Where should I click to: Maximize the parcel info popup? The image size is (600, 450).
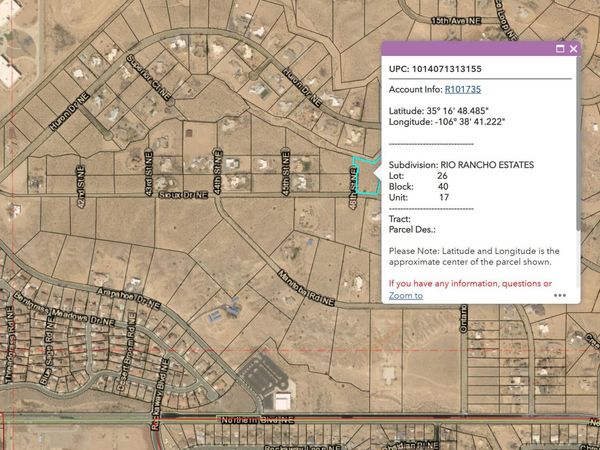[x=560, y=49]
